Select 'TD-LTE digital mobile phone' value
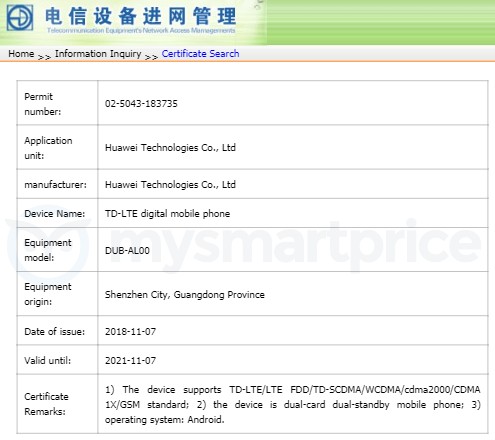 point(167,213)
